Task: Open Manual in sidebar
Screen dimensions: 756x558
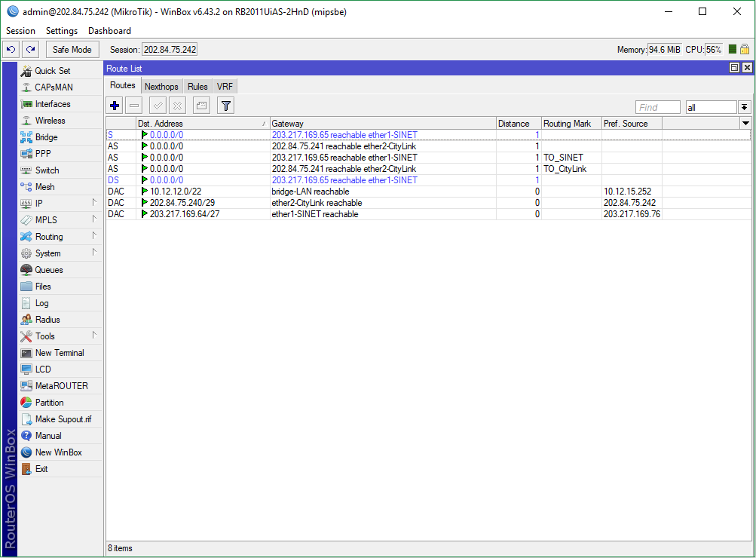Action: pos(60,436)
